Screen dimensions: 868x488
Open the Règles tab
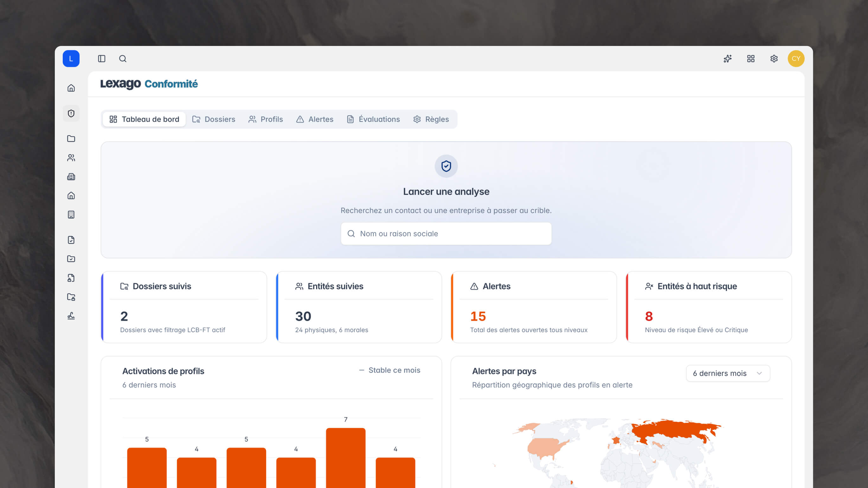point(431,119)
